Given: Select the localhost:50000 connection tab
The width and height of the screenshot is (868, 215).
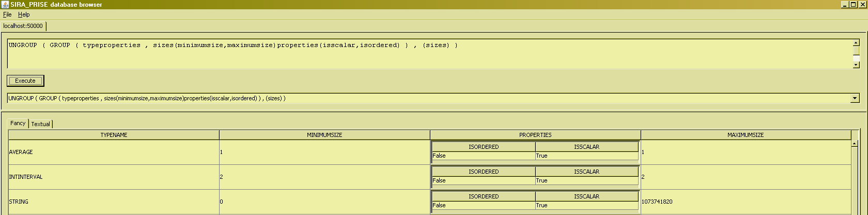Looking at the screenshot, I should [23, 26].
